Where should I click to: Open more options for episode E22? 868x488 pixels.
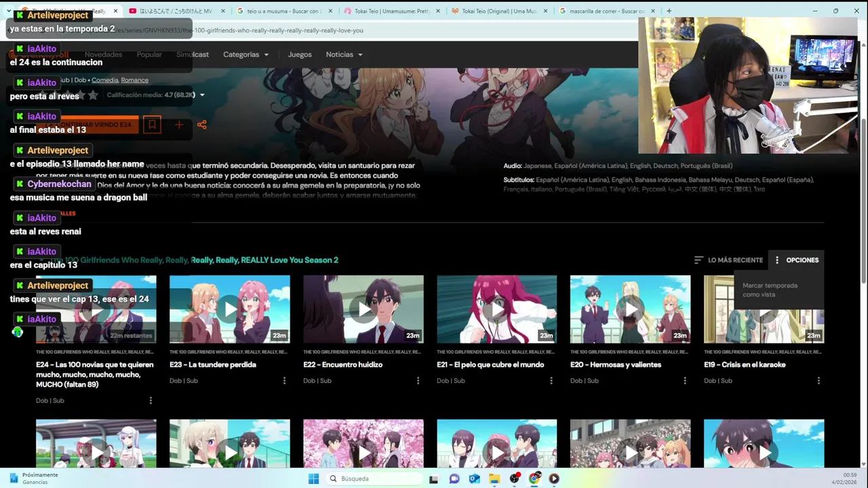(x=418, y=381)
